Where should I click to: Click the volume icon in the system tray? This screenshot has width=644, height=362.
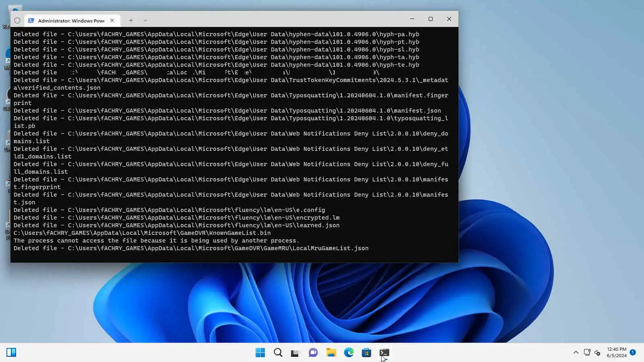(598, 353)
